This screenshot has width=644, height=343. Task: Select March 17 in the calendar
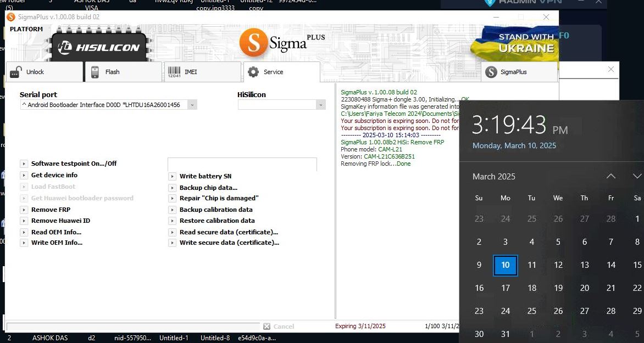pos(505,288)
